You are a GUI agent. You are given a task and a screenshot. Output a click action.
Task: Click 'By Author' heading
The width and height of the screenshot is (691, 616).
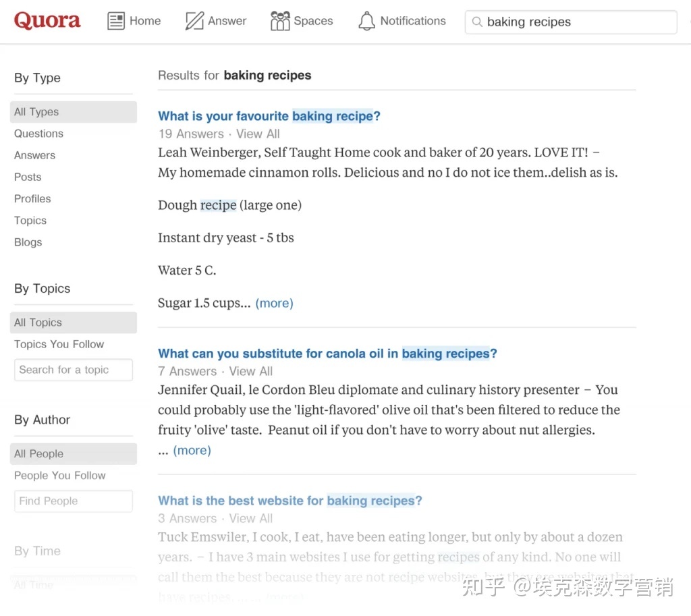[43, 420]
